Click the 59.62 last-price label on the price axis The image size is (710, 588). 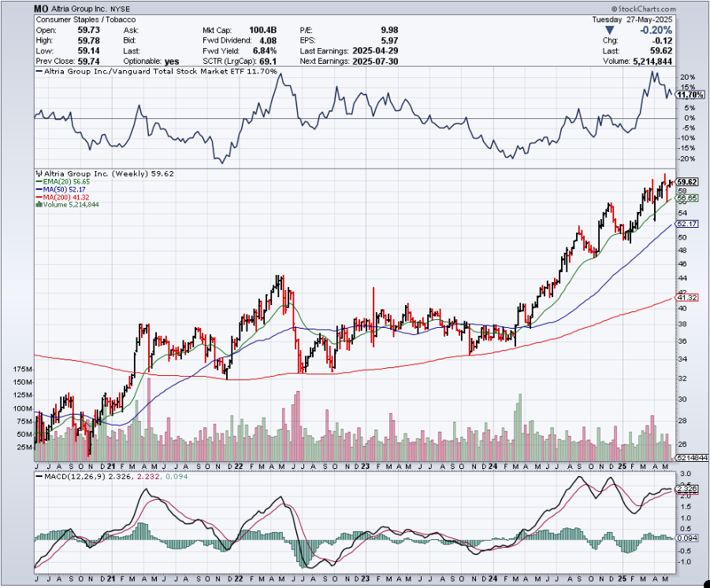point(687,182)
